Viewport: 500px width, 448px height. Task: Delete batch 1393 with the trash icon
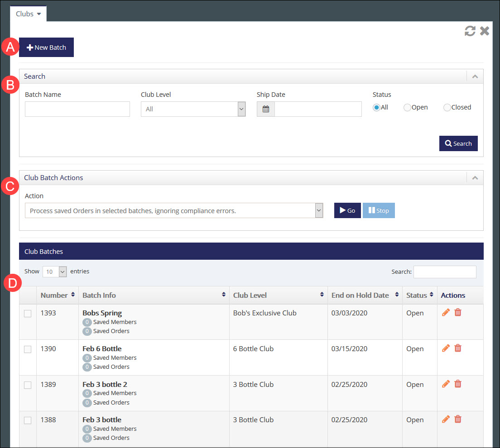click(457, 312)
